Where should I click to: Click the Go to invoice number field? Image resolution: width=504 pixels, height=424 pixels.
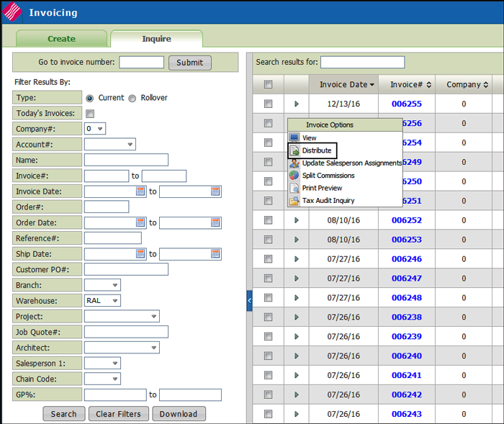[141, 63]
